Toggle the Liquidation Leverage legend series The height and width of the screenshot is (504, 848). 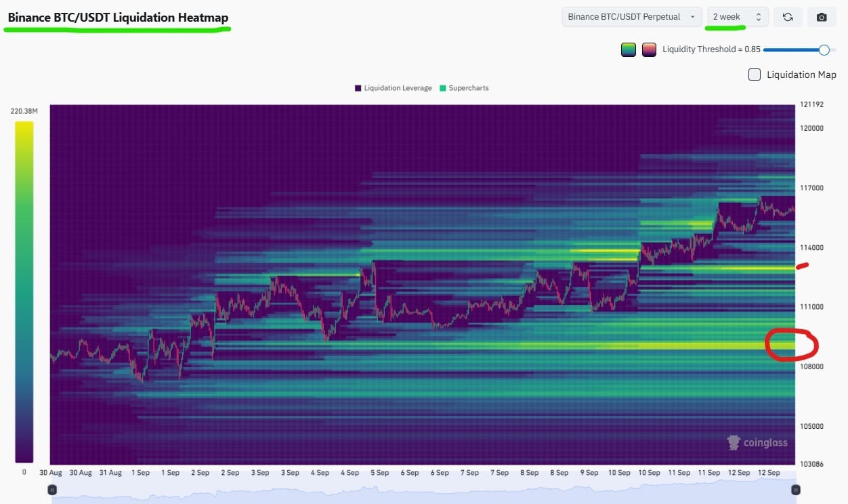click(x=393, y=88)
